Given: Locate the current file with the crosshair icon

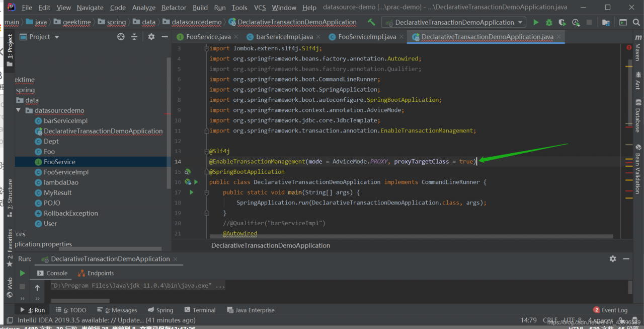Looking at the screenshot, I should point(121,37).
